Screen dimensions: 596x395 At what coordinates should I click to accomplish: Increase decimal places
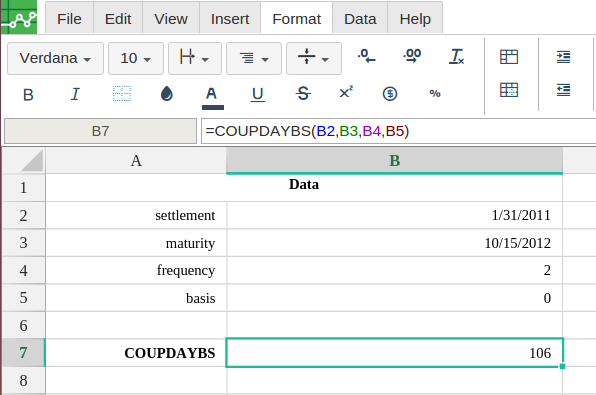click(x=412, y=56)
